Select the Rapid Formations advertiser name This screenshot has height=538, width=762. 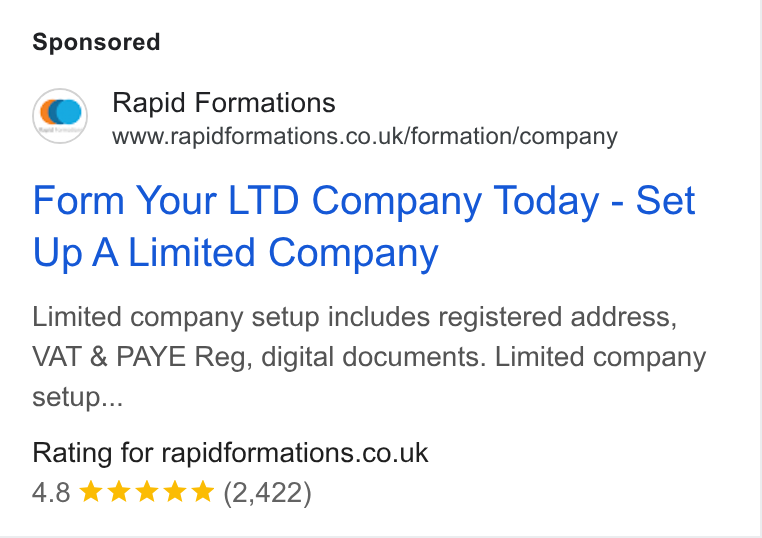click(x=224, y=103)
